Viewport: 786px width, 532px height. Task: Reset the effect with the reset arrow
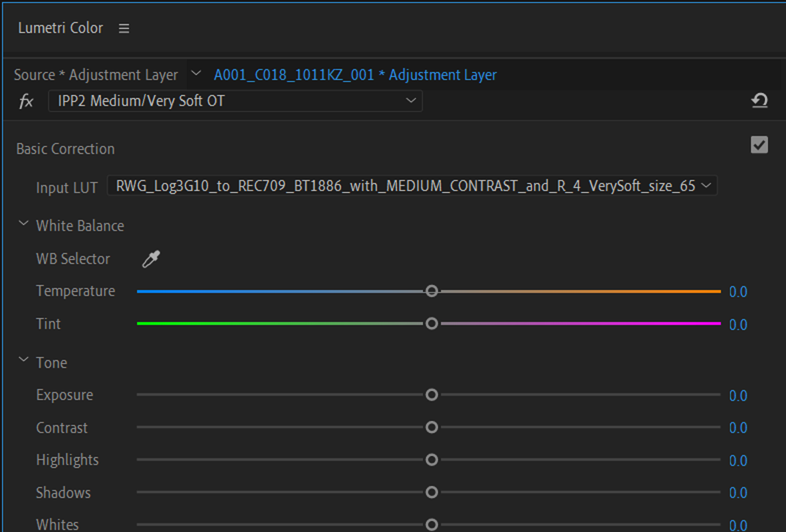point(759,101)
